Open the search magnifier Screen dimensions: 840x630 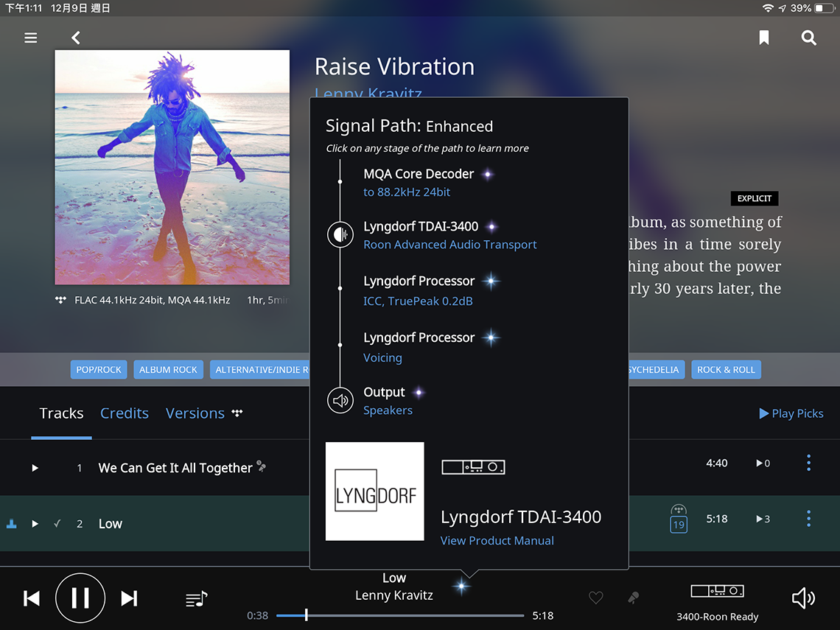(x=808, y=38)
